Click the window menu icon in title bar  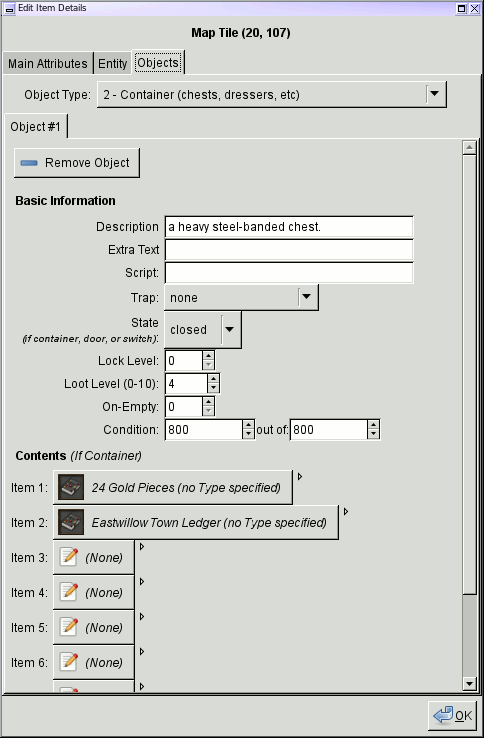(9, 8)
